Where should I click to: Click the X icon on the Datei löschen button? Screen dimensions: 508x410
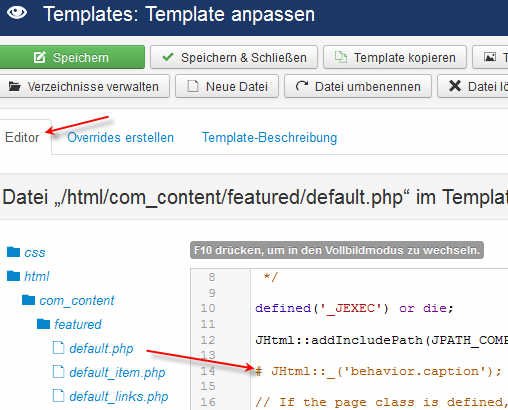(x=455, y=86)
